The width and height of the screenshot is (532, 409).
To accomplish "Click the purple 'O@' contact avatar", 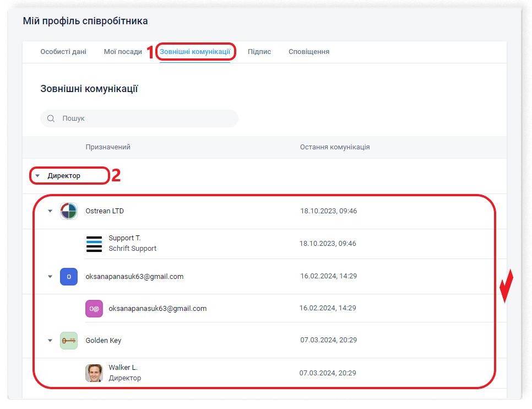I will pos(94,309).
